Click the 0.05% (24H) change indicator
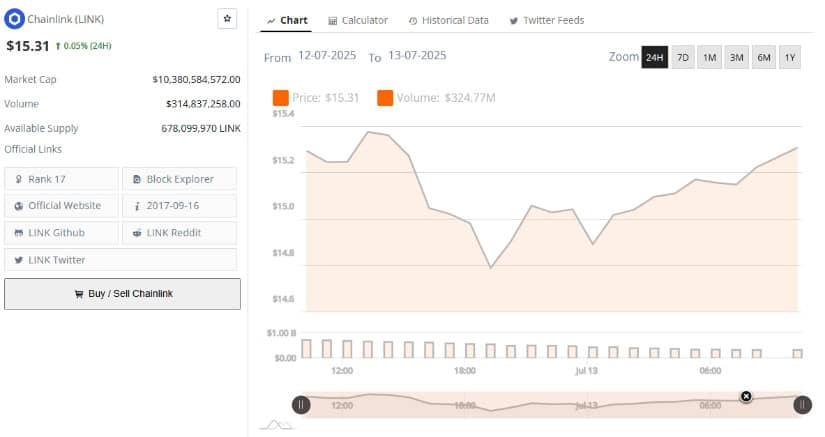 coord(84,46)
